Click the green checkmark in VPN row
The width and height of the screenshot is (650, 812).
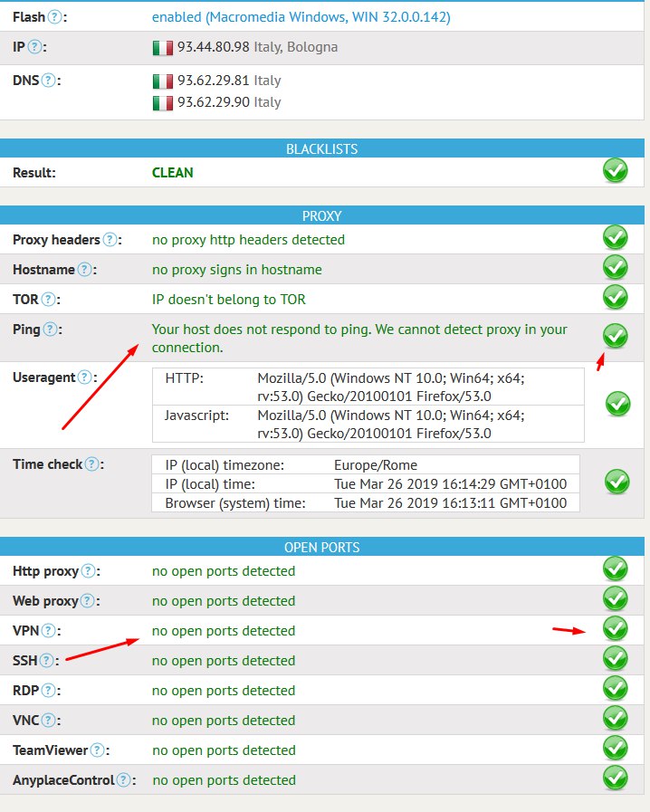[x=616, y=628]
